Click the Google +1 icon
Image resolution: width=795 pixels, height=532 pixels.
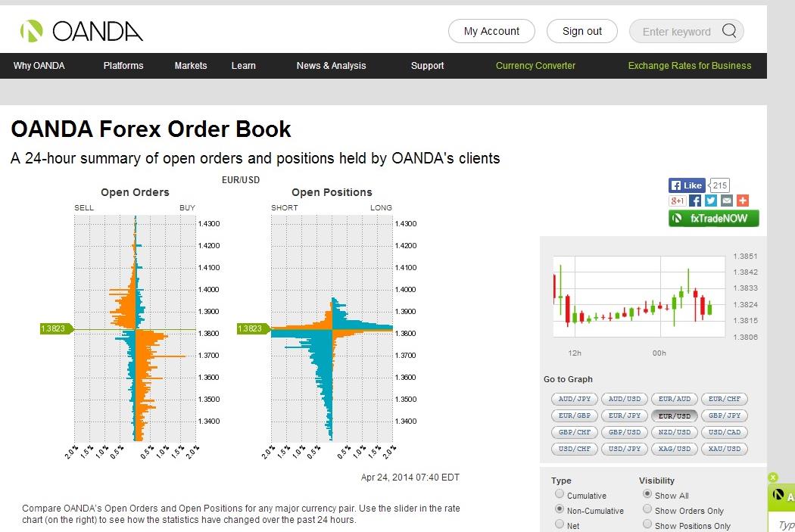pos(678,201)
